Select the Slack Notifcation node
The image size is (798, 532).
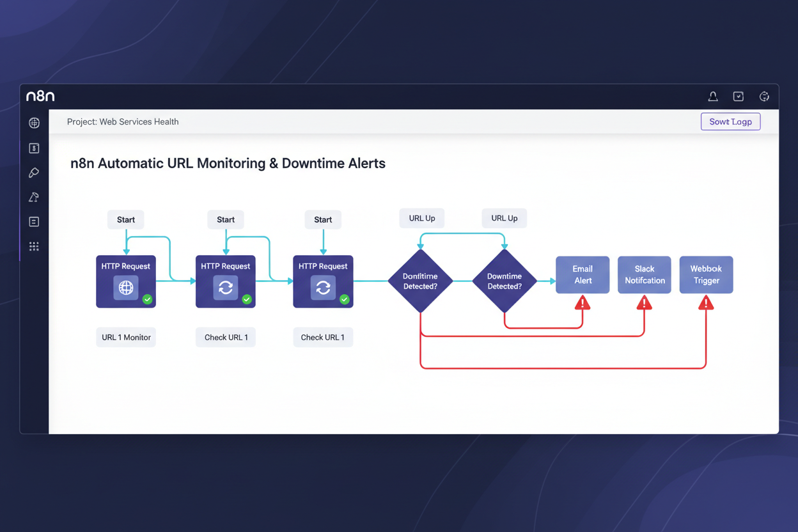click(x=645, y=275)
